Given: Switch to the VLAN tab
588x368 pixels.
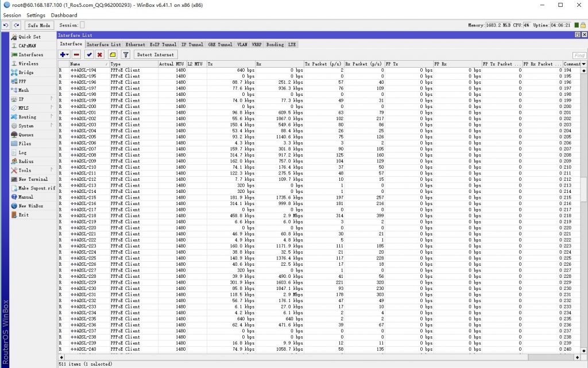Looking at the screenshot, I should pos(241,44).
